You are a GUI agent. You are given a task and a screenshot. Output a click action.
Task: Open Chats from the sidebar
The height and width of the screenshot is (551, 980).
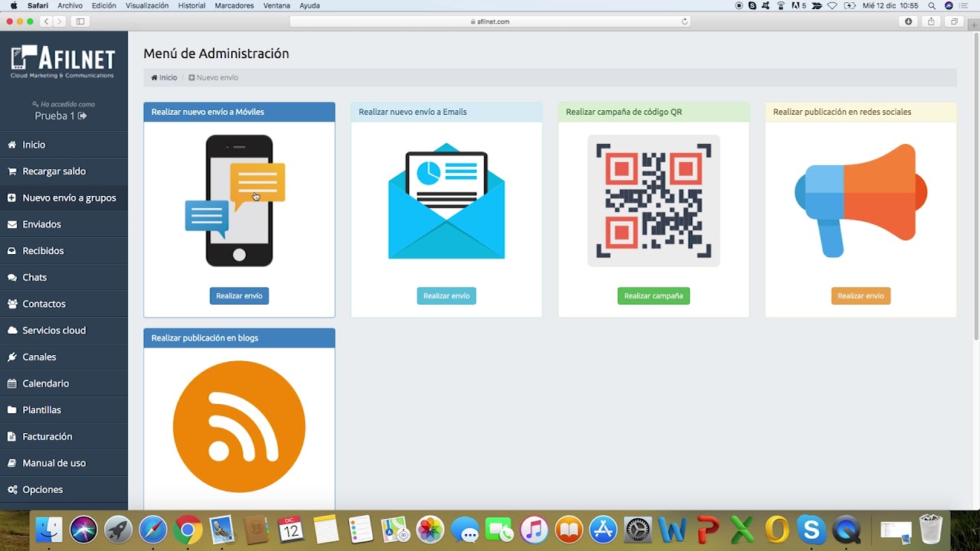pos(64,277)
